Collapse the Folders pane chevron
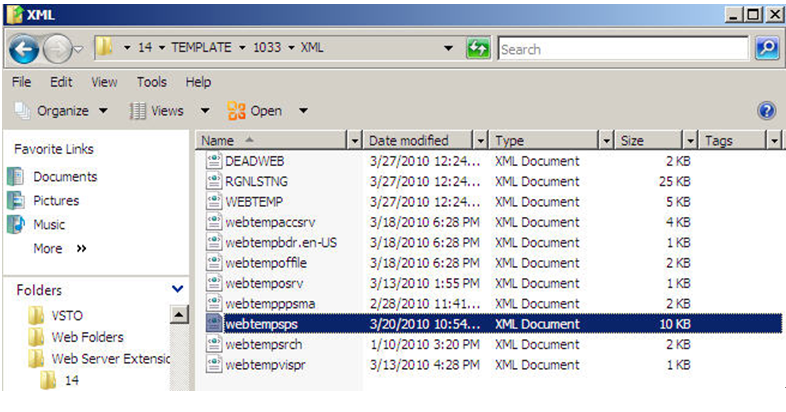This screenshot has height=412, width=786. [x=178, y=290]
